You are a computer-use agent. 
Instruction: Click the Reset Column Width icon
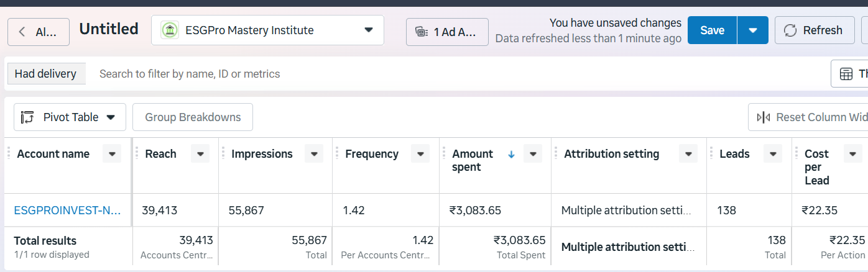(x=763, y=117)
